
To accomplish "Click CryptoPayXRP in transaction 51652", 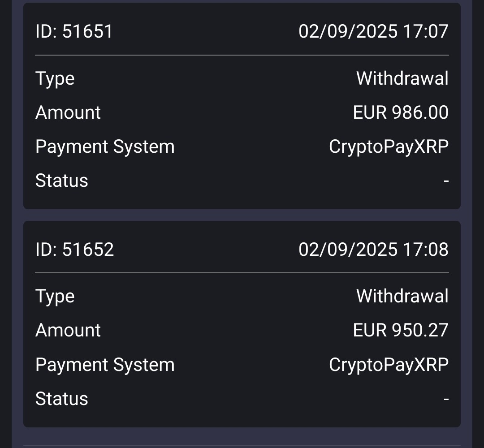I will pyautogui.click(x=389, y=365).
